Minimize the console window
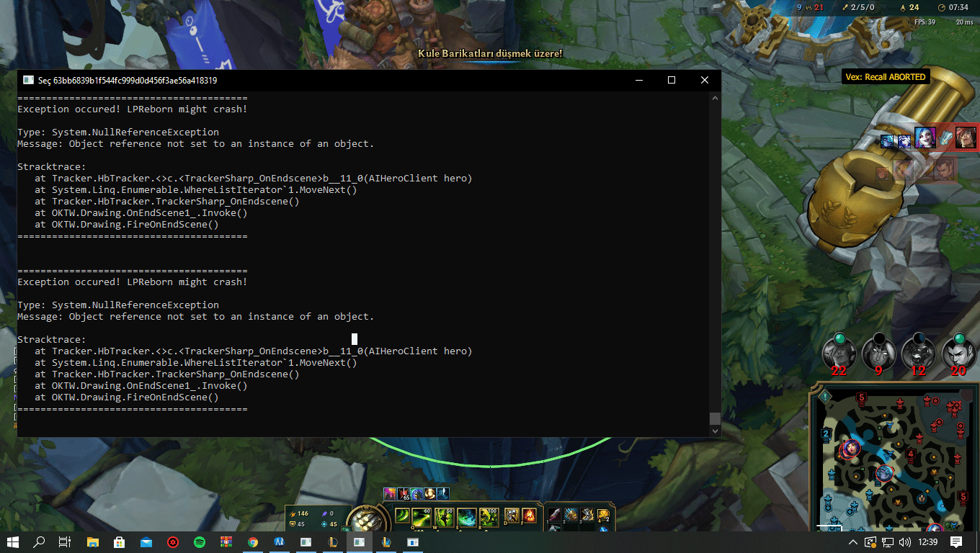Viewport: 980px width, 553px height. coord(638,80)
